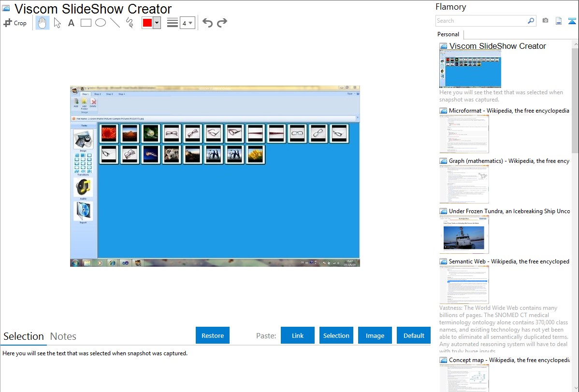Click the Default paste button
The image size is (579, 392).
click(x=414, y=335)
